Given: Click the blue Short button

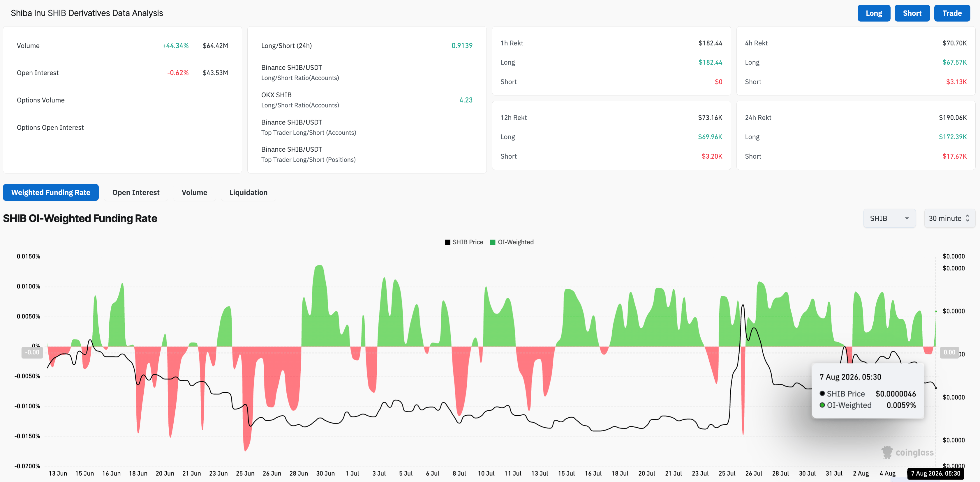Looking at the screenshot, I should [x=912, y=13].
